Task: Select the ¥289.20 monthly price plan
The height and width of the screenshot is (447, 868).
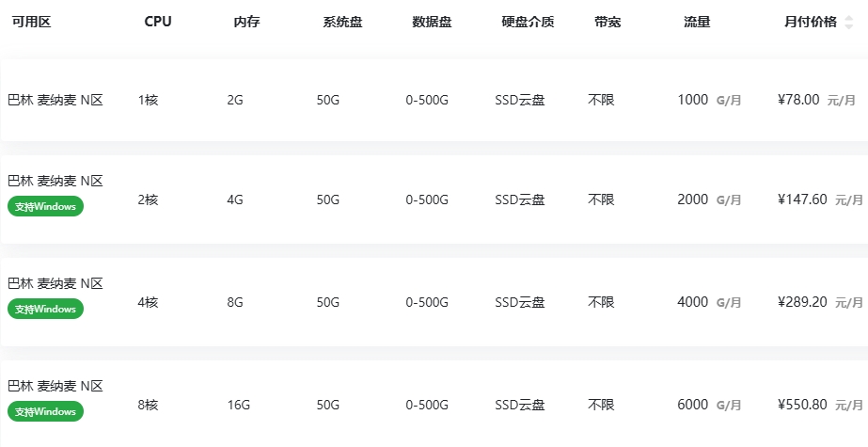Action: [434, 302]
